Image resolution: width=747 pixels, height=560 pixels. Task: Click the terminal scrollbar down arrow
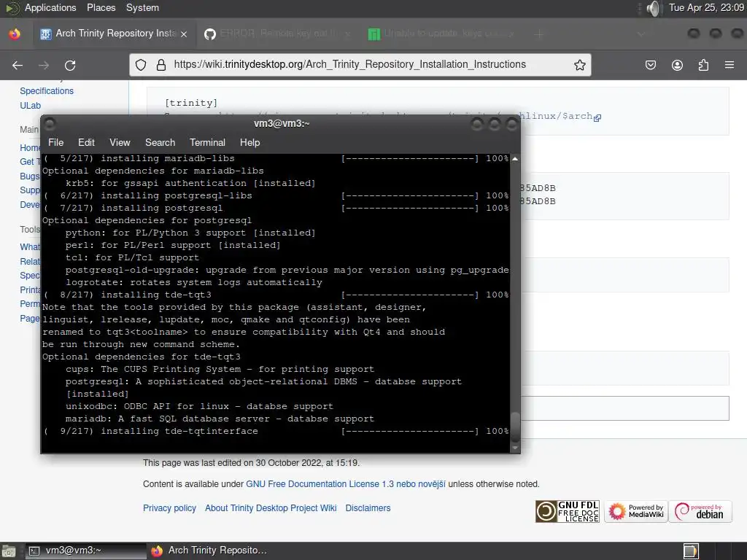coord(515,448)
